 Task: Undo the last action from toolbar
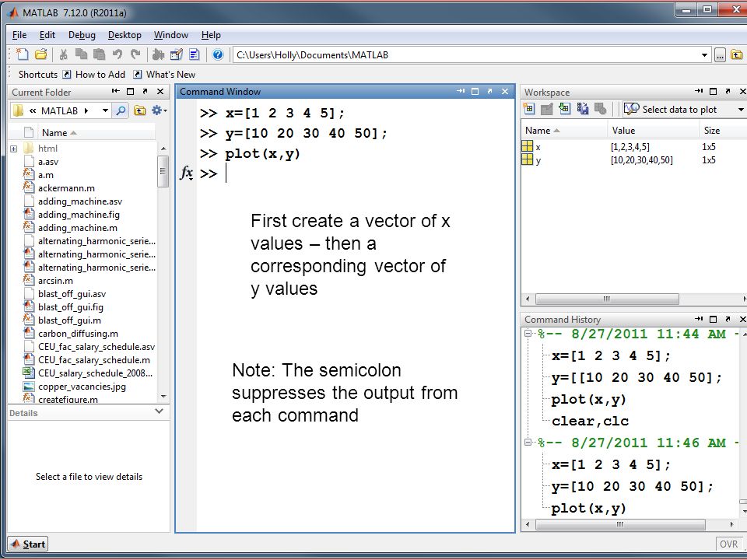(x=117, y=54)
